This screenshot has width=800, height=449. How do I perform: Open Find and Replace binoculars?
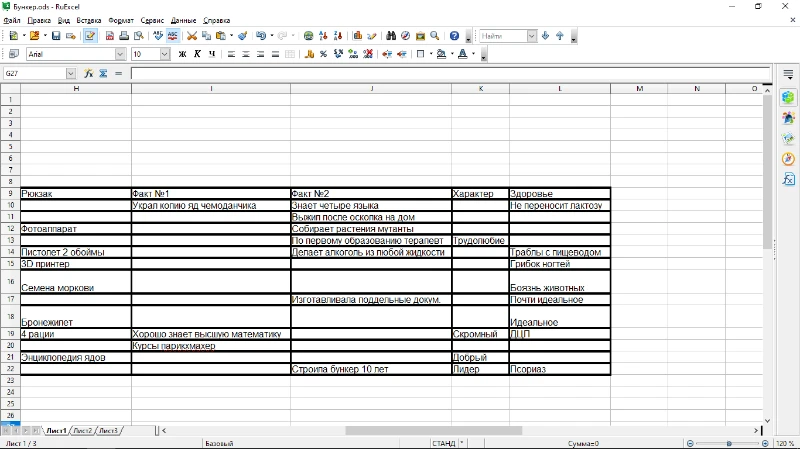point(391,36)
